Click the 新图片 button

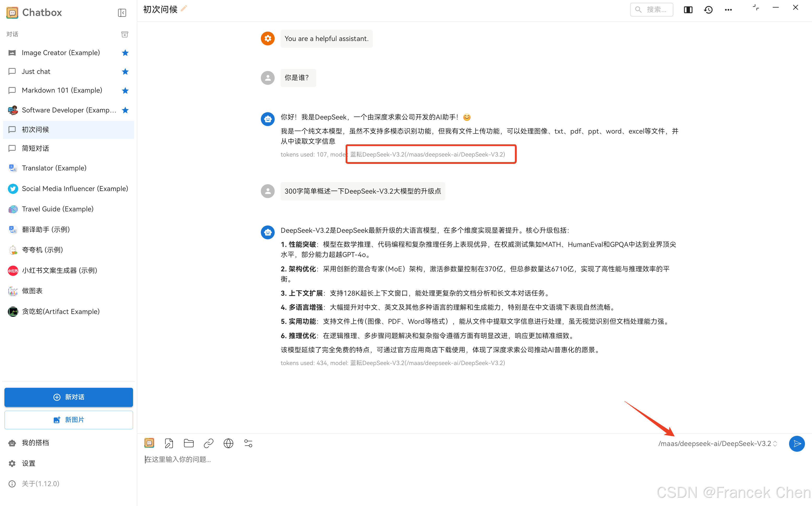(69, 420)
